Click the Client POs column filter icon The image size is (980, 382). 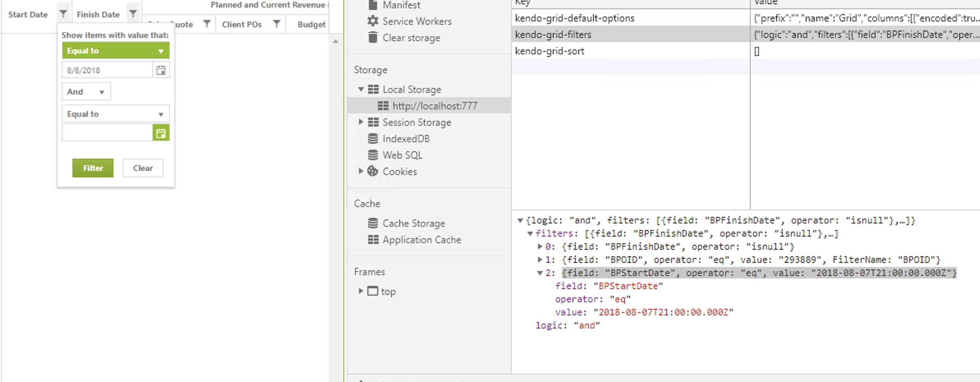point(277,24)
